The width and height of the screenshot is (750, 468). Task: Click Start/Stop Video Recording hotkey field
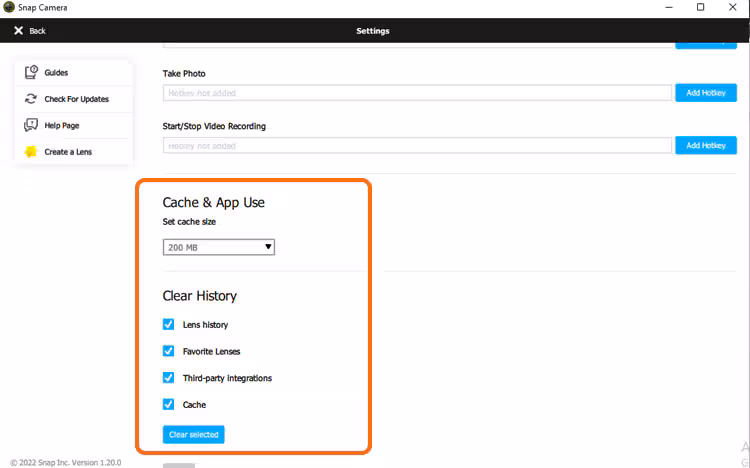point(417,145)
